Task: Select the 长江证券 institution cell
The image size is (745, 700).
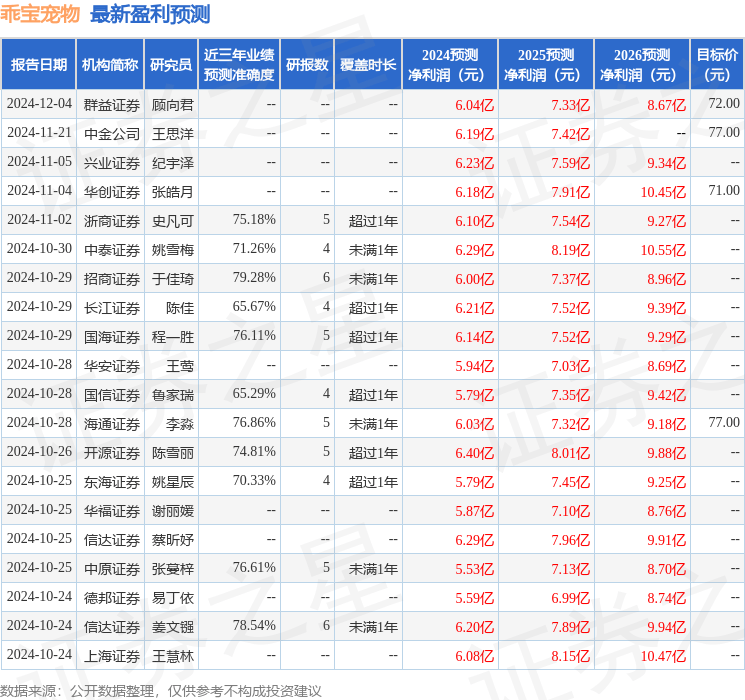Action: pos(112,307)
